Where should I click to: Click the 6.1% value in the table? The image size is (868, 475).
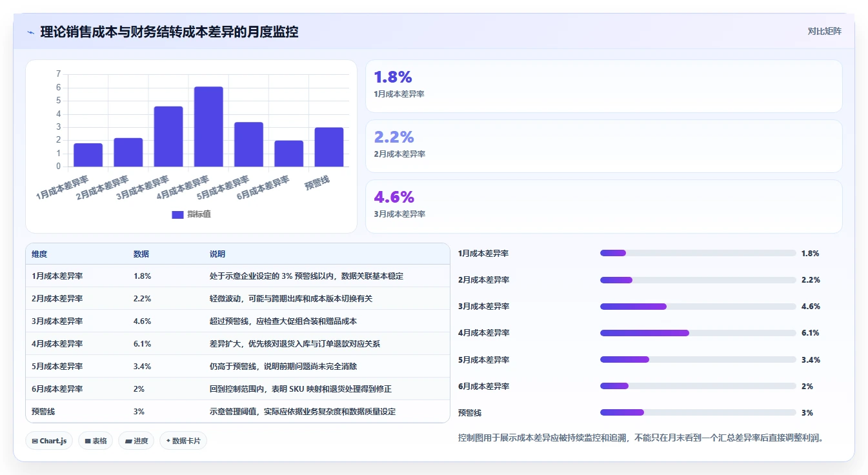click(x=142, y=344)
